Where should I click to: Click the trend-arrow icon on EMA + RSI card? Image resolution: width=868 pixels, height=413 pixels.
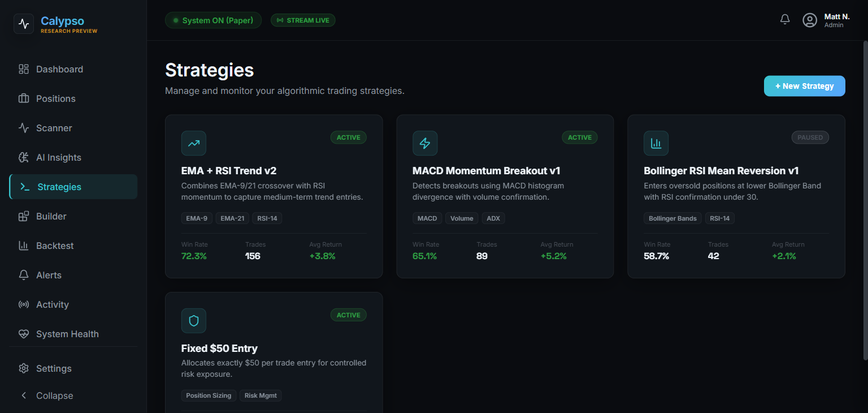click(x=193, y=143)
